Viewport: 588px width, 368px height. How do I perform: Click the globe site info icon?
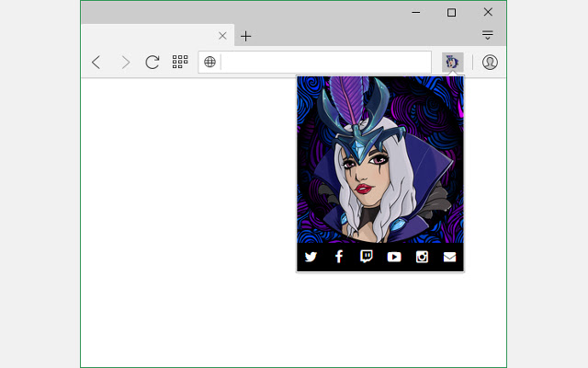coord(210,62)
